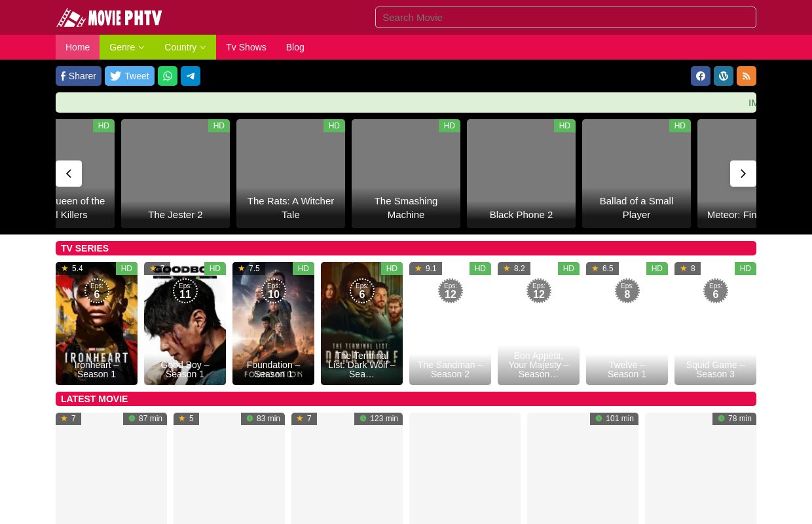The image size is (812, 524).
Task: Expand the Country dropdown
Action: coord(185,47)
